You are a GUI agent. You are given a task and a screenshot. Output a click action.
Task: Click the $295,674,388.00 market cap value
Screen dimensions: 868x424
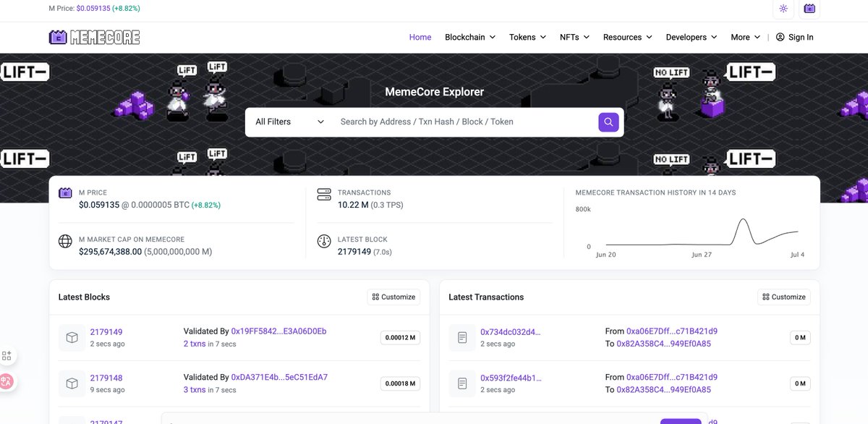110,252
